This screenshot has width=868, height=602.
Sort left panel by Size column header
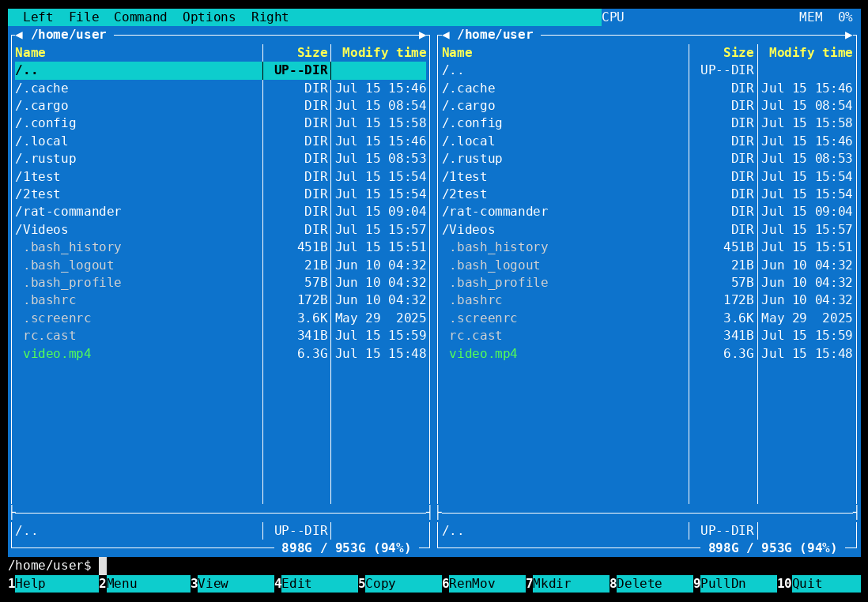312,53
